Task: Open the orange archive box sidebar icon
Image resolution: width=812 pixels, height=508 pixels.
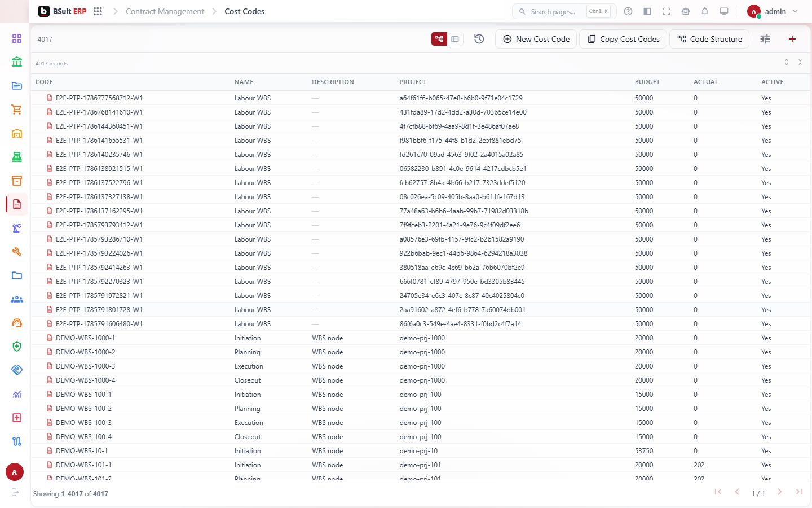Action: tap(17, 181)
